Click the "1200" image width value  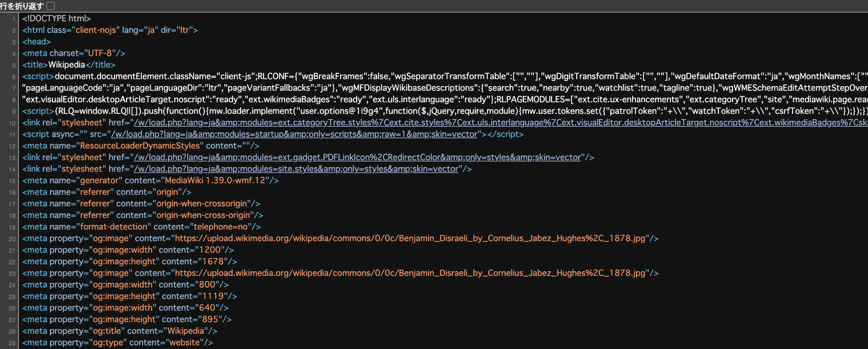pyautogui.click(x=210, y=250)
